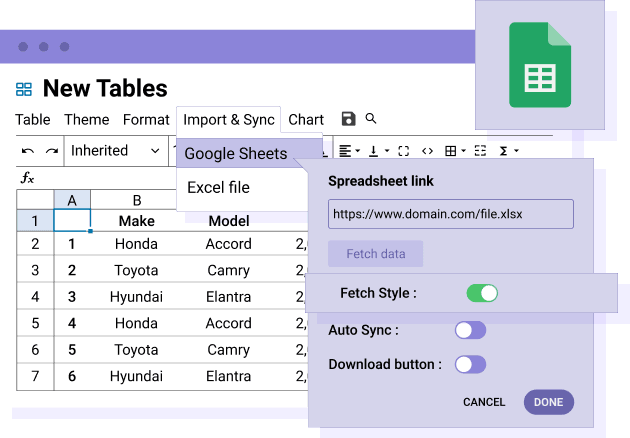Click the Fetch data button
Image resolution: width=630 pixels, height=438 pixels.
376,254
